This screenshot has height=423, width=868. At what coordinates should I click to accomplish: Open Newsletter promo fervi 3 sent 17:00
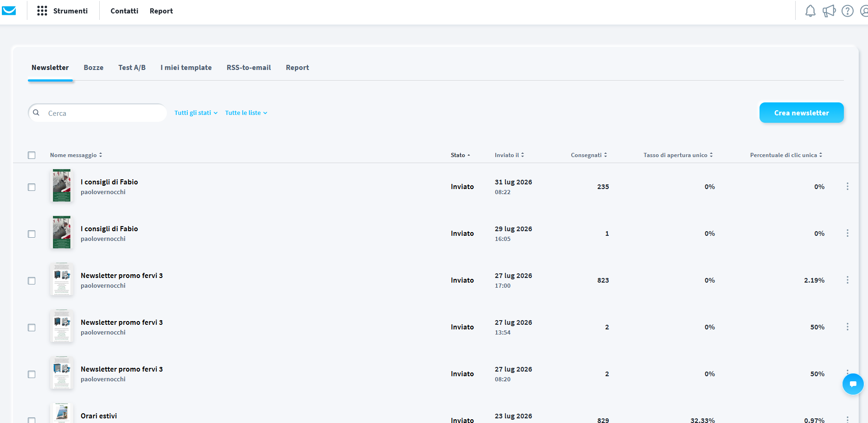[122, 276]
